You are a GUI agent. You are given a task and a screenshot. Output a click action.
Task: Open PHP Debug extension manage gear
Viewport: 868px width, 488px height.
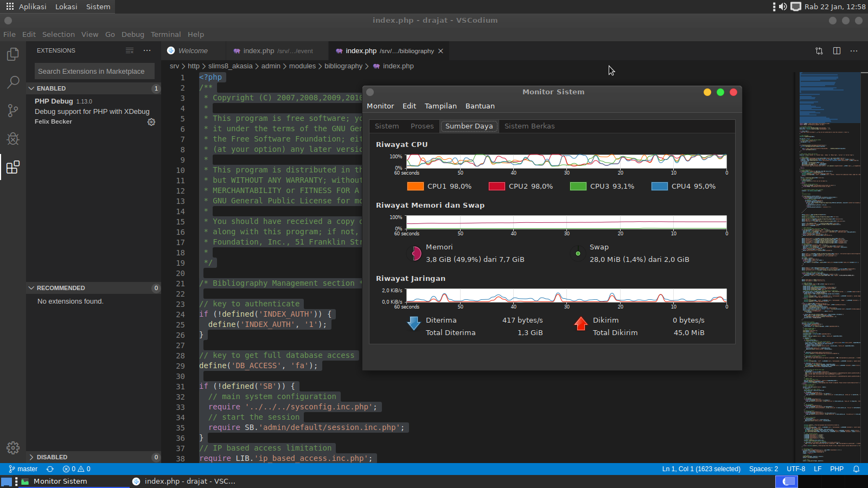[x=151, y=122]
